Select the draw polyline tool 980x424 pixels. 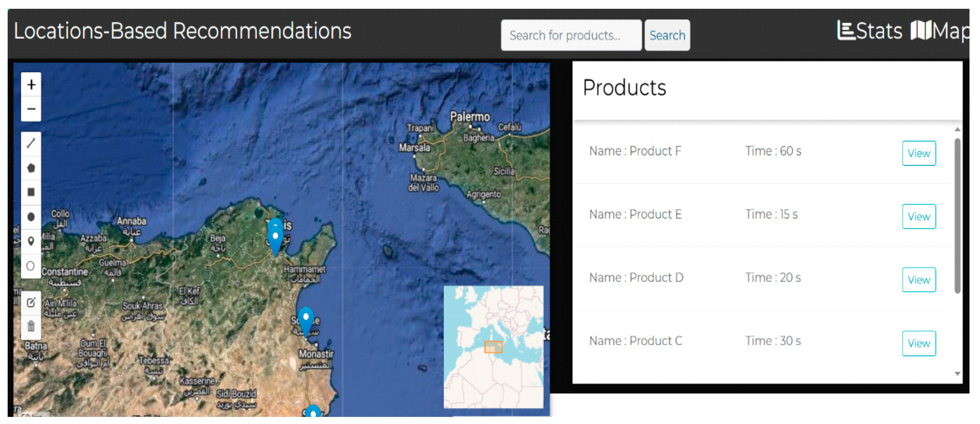[31, 143]
